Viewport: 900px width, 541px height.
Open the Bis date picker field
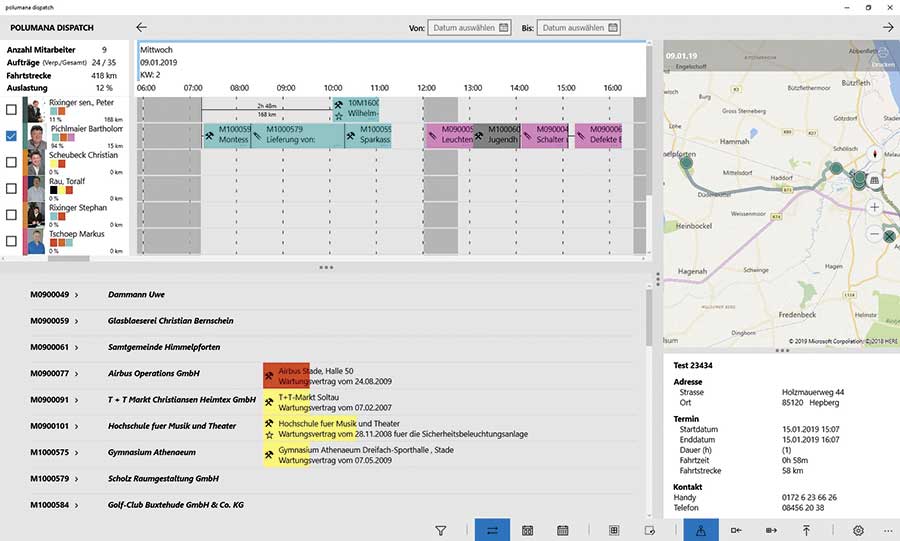pyautogui.click(x=578, y=28)
